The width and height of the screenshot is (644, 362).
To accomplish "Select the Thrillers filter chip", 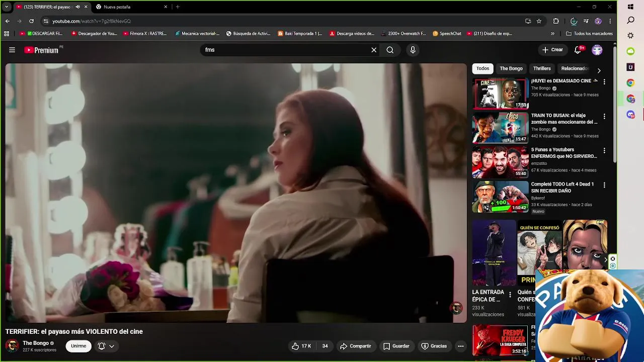I will click(542, 68).
